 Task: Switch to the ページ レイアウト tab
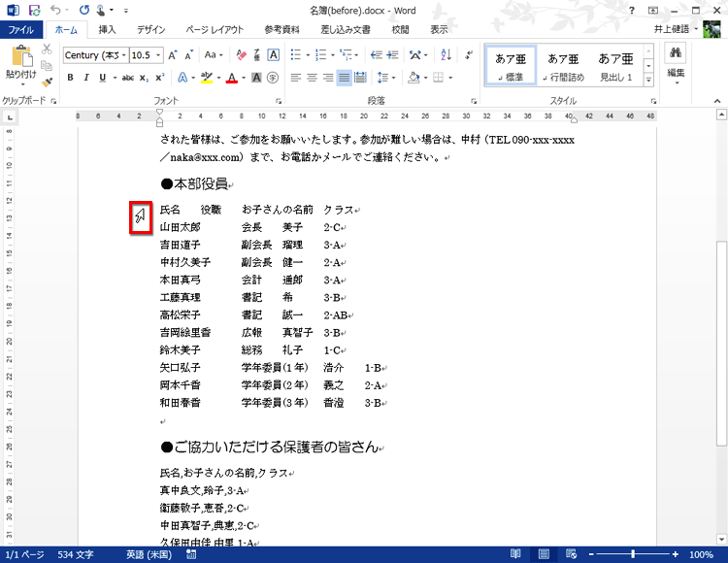(x=215, y=30)
